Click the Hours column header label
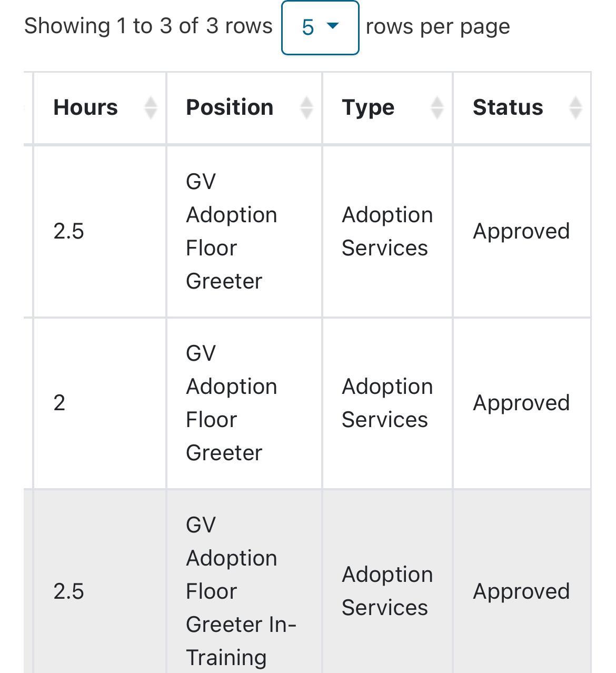The height and width of the screenshot is (673, 616). pyautogui.click(x=86, y=108)
